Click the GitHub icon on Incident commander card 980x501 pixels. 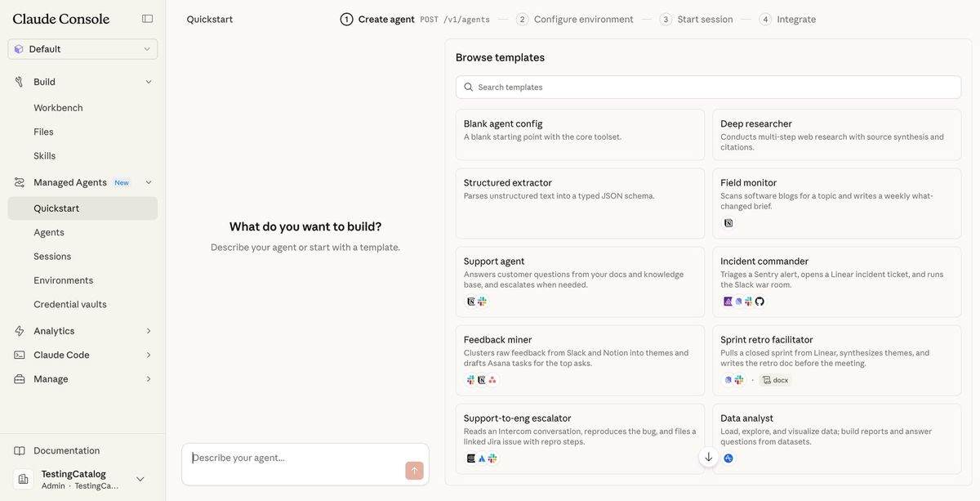click(x=759, y=299)
